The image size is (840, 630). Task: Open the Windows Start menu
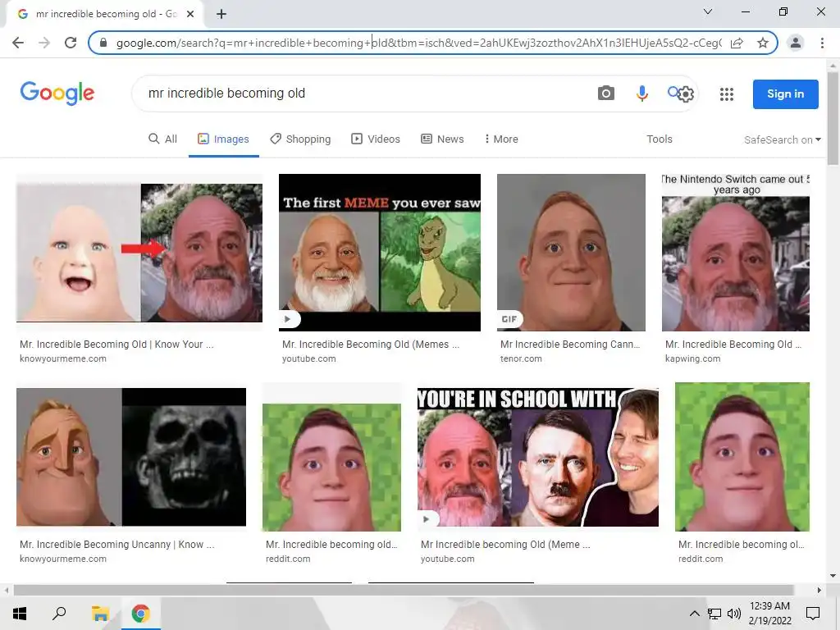point(20,614)
